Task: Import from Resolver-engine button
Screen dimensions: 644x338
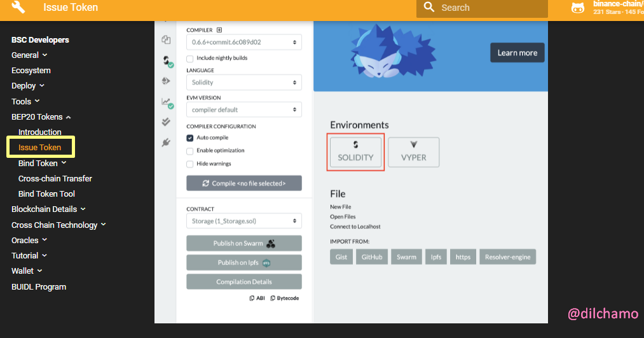Action: (x=508, y=257)
